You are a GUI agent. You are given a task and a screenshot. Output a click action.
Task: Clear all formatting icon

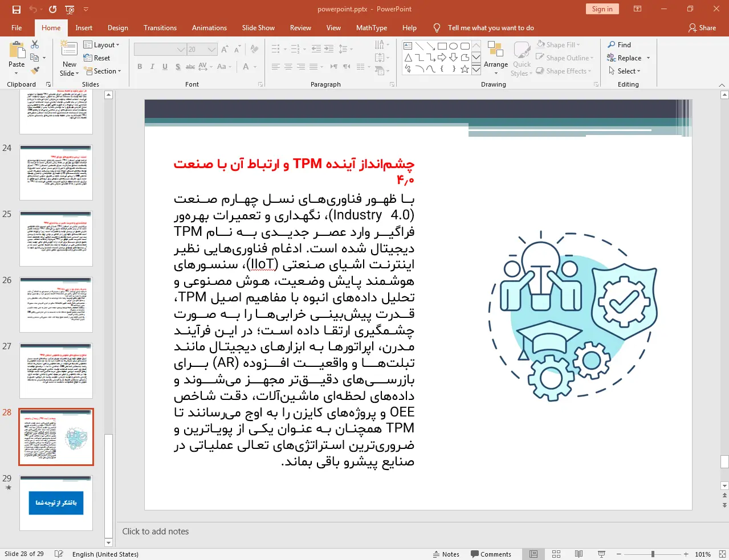click(x=254, y=50)
